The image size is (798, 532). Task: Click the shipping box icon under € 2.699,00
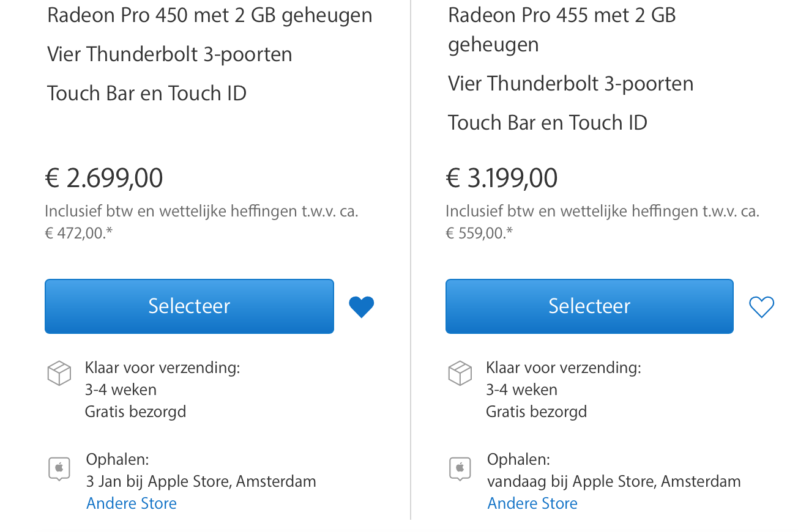point(59,373)
